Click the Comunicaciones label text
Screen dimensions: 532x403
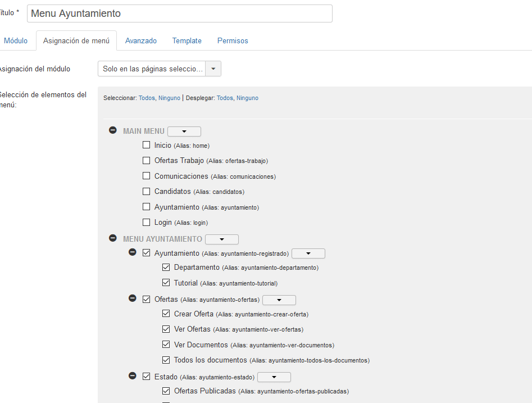coord(181,176)
